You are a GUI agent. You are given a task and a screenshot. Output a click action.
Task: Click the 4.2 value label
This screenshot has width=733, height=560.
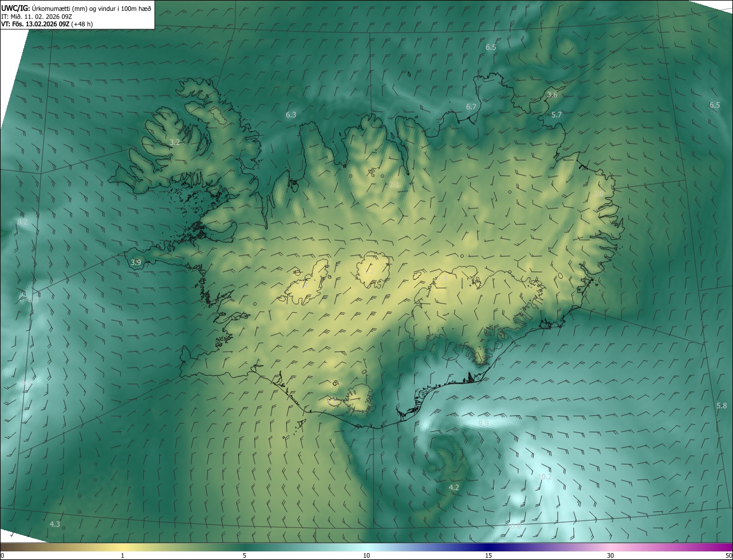pyautogui.click(x=454, y=488)
